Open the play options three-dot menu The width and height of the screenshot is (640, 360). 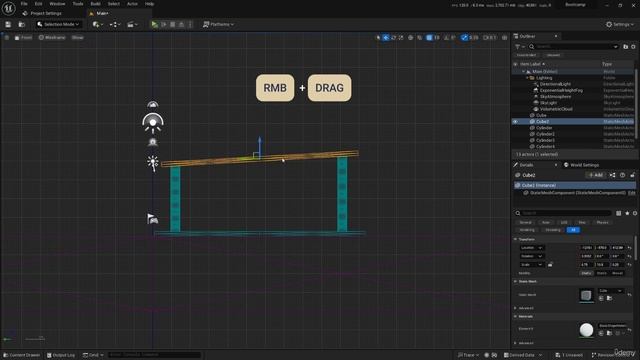coord(190,24)
